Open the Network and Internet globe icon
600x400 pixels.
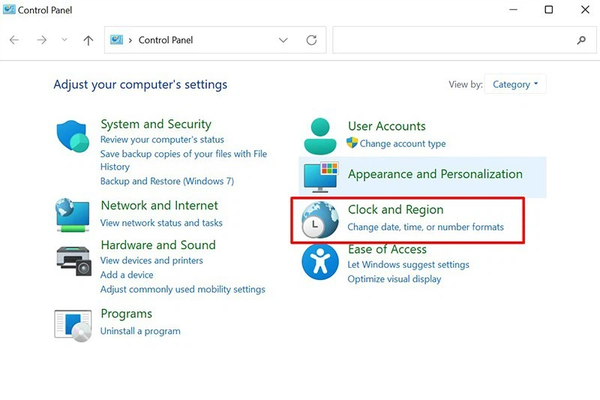(x=74, y=214)
